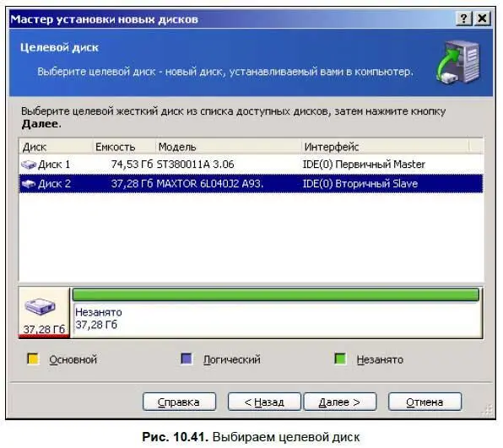The image size is (503, 448).
Task: Click the purple 37,28 Гб disk icon
Action: click(x=41, y=307)
